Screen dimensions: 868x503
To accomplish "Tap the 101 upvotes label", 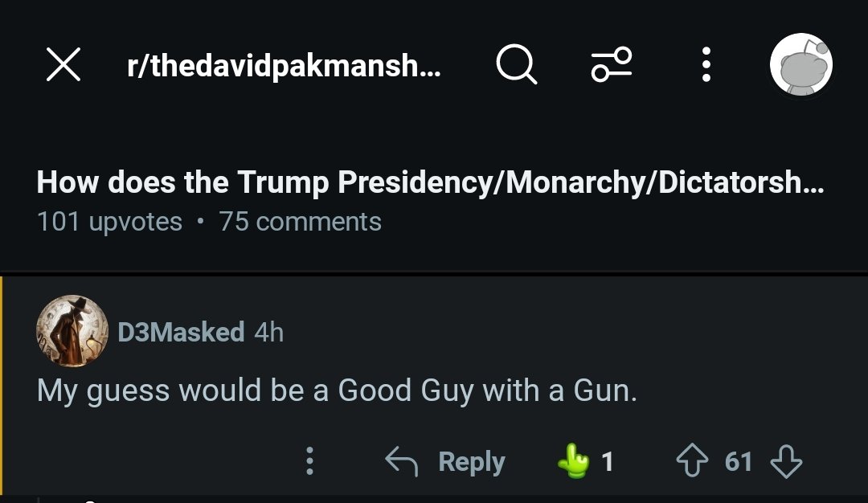I will [x=109, y=222].
